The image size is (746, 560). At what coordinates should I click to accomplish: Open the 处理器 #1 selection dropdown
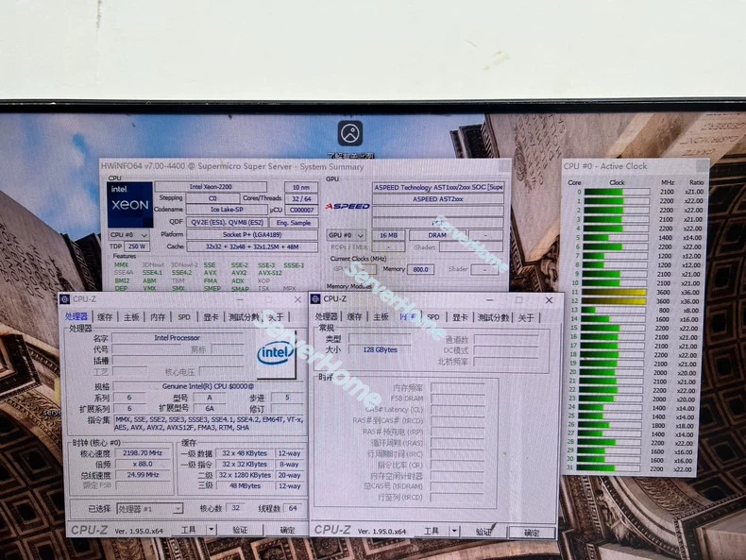(x=149, y=509)
